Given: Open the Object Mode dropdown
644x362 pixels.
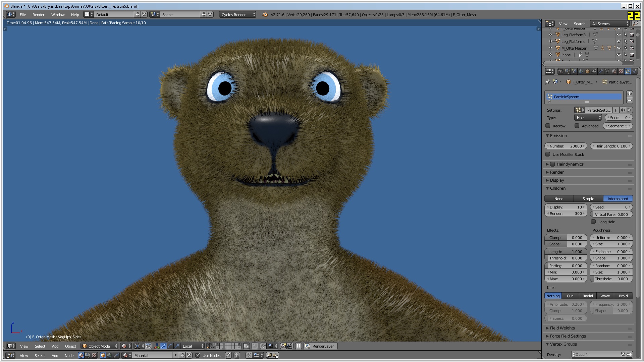Looking at the screenshot, I should click(100, 346).
